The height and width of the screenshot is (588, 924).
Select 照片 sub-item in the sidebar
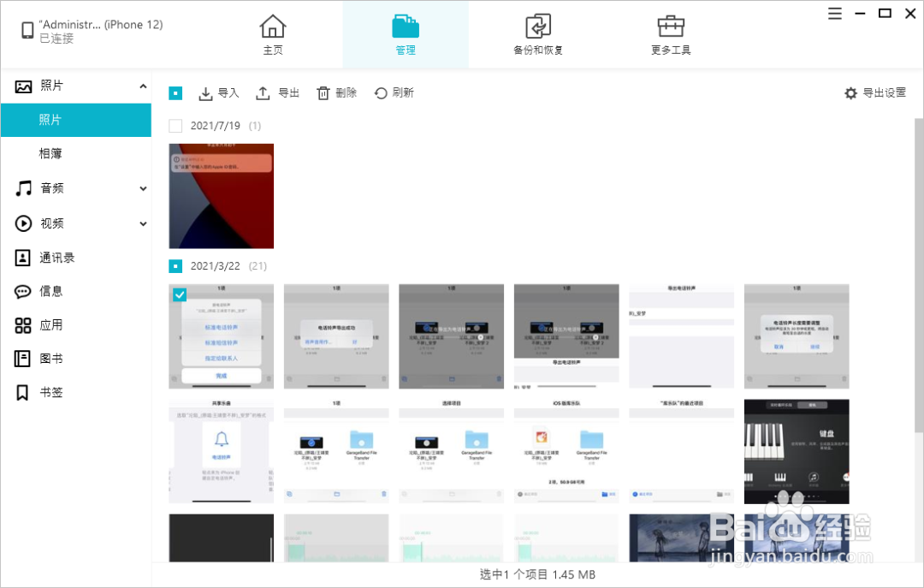[x=76, y=120]
